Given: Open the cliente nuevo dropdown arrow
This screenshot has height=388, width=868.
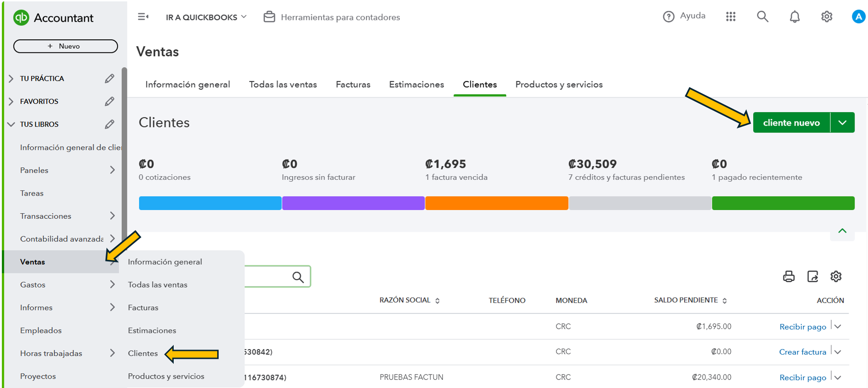Looking at the screenshot, I should 842,123.
